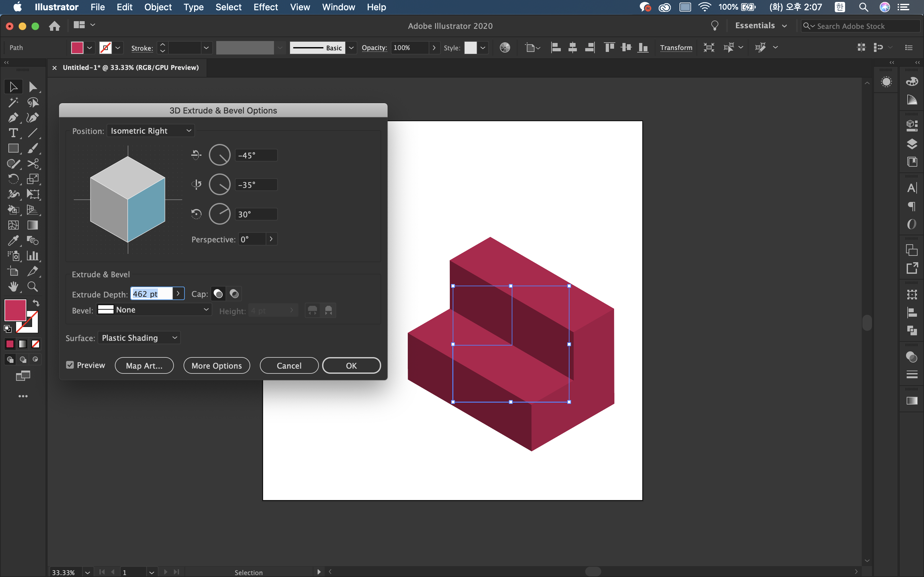Select the Magic Wand tool
The width and height of the screenshot is (924, 577).
tap(13, 102)
